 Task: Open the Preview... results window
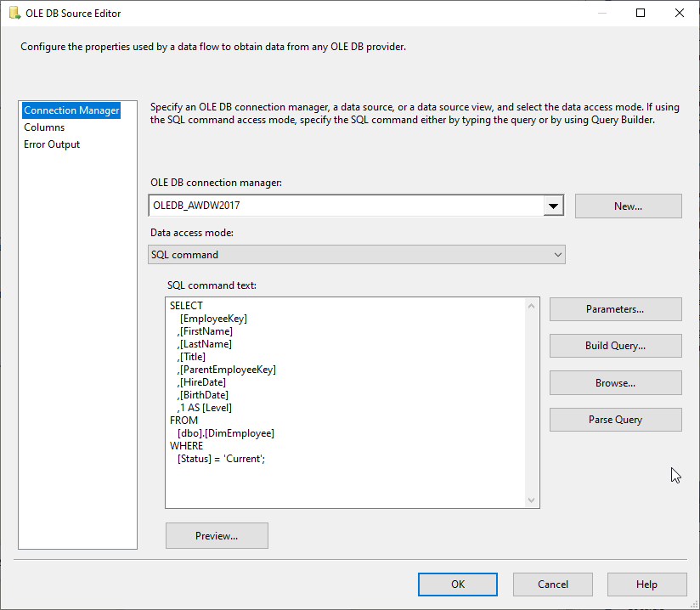pyautogui.click(x=217, y=535)
